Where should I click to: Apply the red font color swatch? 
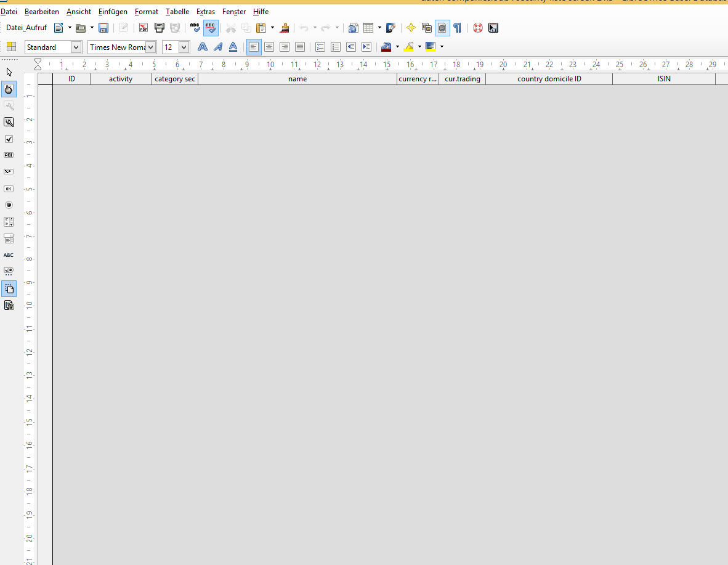[x=386, y=47]
